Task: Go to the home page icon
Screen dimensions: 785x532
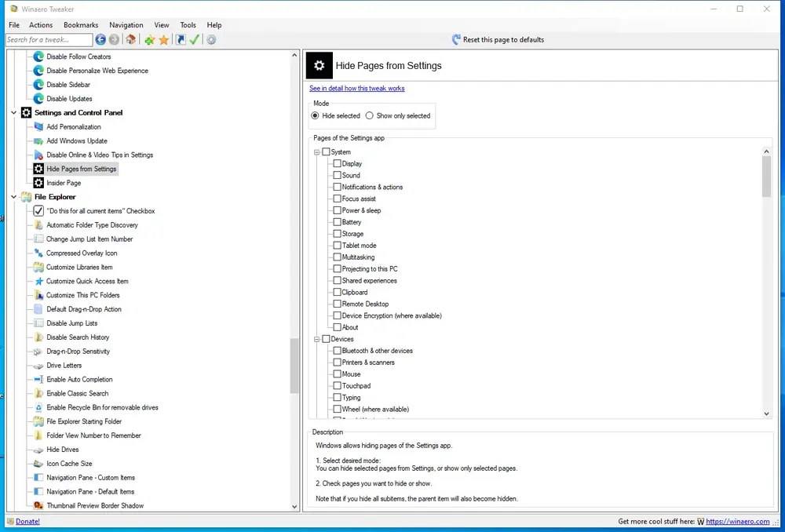Action: tap(130, 39)
